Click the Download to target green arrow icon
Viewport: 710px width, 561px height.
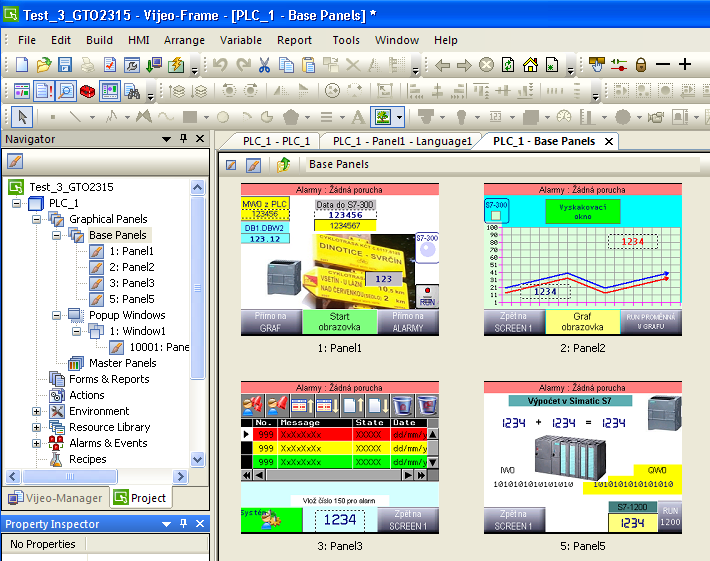tap(154, 65)
